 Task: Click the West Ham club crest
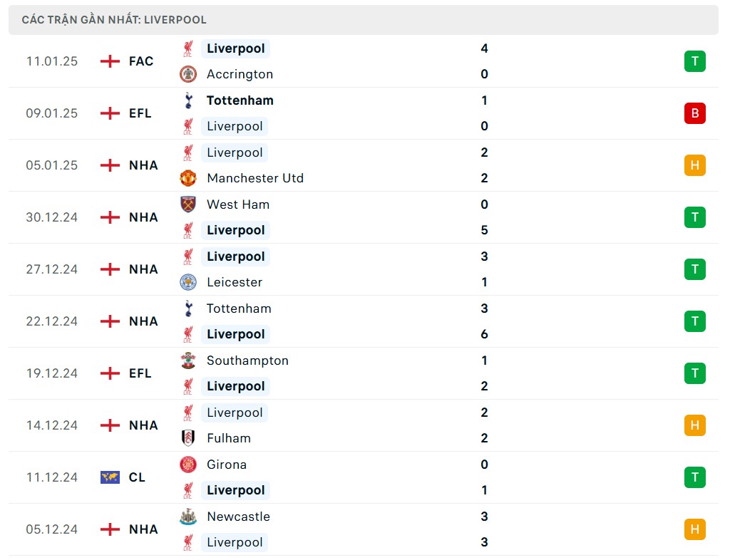point(188,204)
